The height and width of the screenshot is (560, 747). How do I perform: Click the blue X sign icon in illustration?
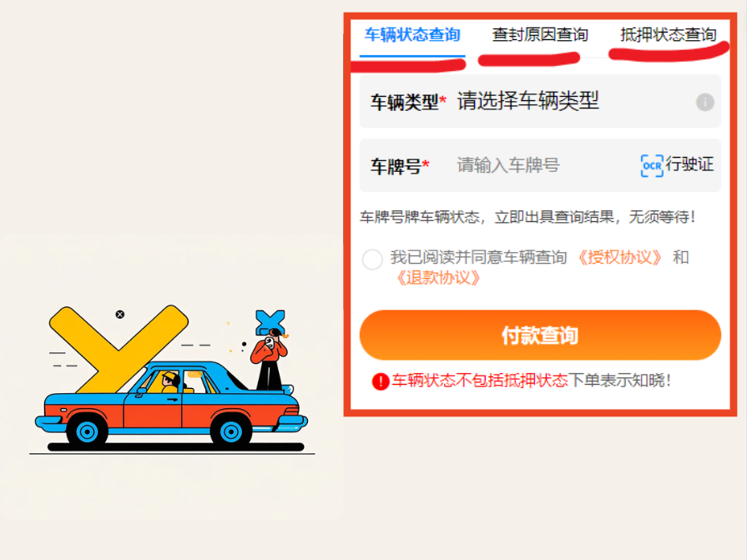(270, 321)
